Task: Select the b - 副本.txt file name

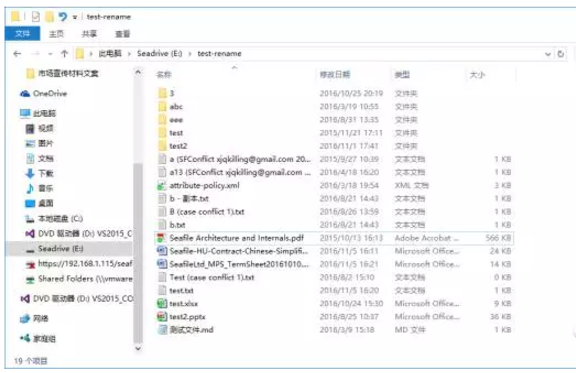Action: [189, 199]
